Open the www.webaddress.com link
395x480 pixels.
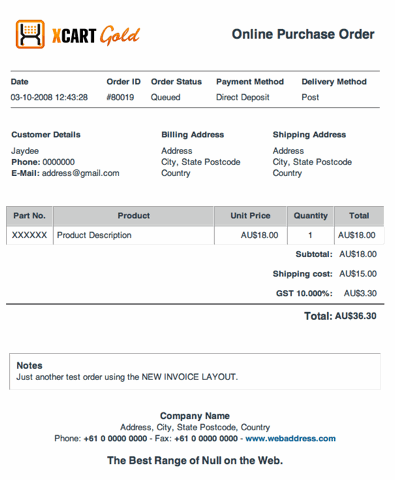290,438
